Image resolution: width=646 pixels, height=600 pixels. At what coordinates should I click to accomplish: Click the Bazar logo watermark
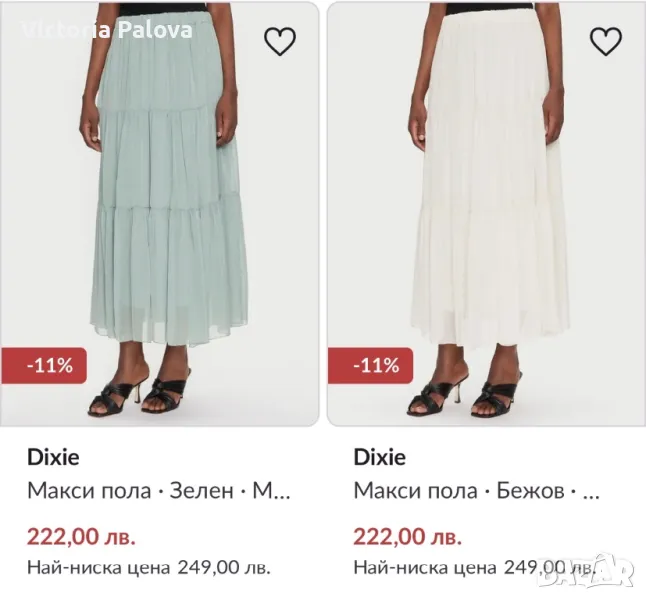click(x=586, y=571)
